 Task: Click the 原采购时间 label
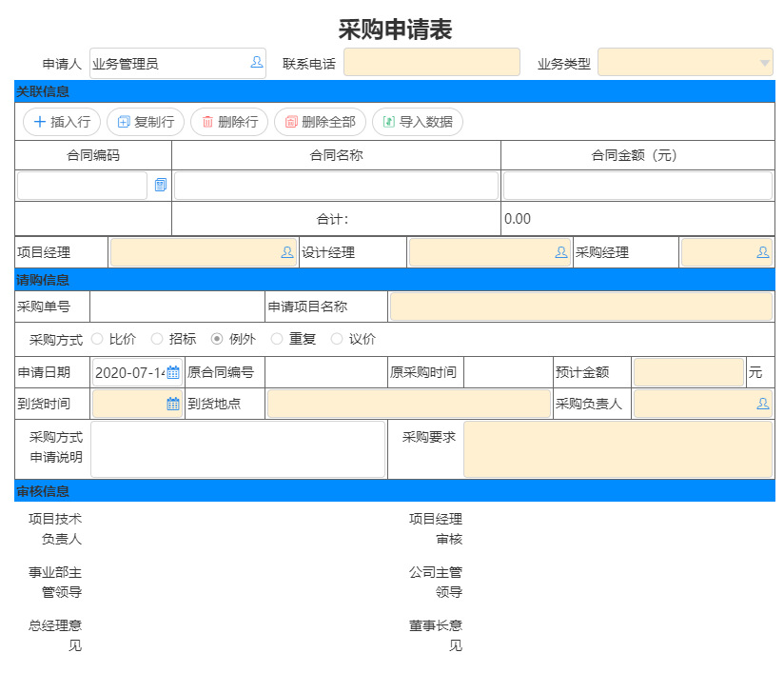(x=423, y=373)
